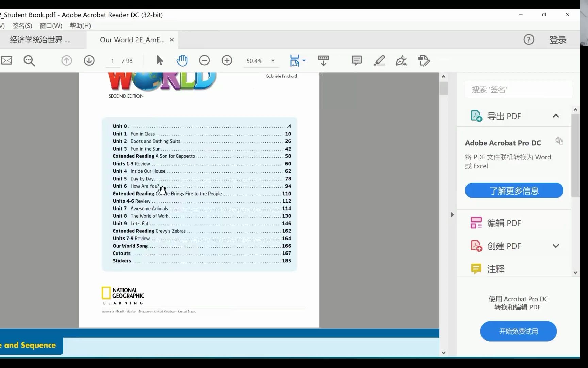Click the email envelope icon in the toolbar
Image resolution: width=588 pixels, height=368 pixels.
point(6,61)
